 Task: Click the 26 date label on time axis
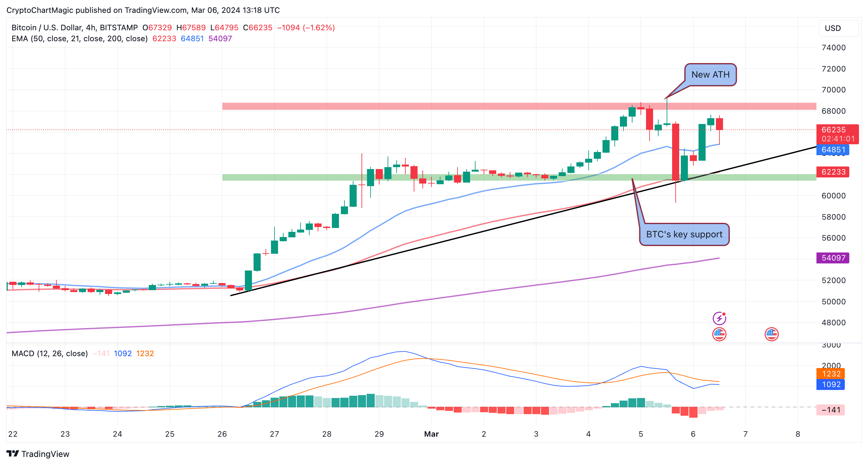pos(222,434)
